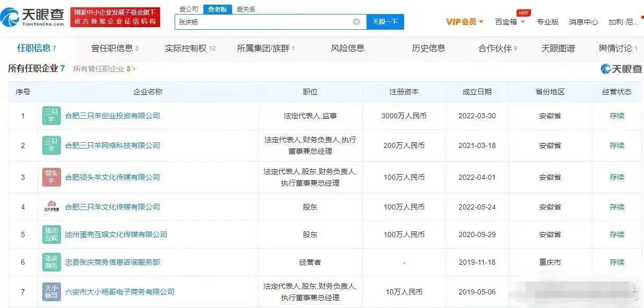Open 合肥三只羊网络科技有限公司 company link
Viewport: 644px width, 308px height.
pos(114,146)
